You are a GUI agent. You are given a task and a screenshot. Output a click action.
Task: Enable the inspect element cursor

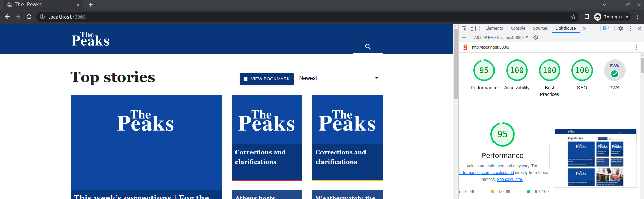[464, 28]
